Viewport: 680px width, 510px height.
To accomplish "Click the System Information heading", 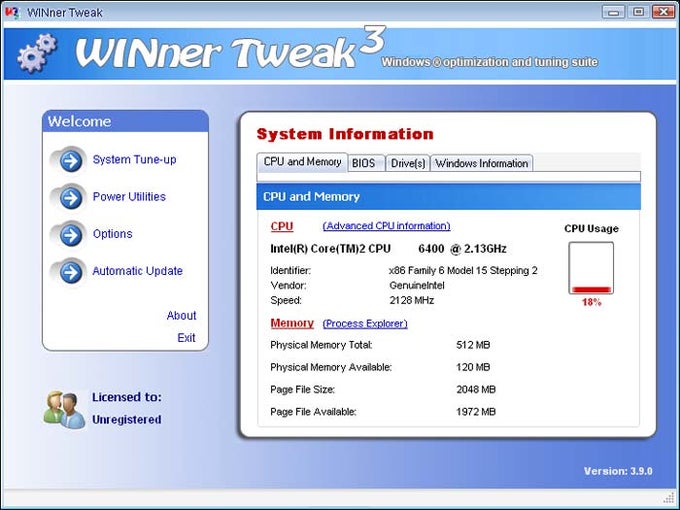I will pyautogui.click(x=345, y=134).
